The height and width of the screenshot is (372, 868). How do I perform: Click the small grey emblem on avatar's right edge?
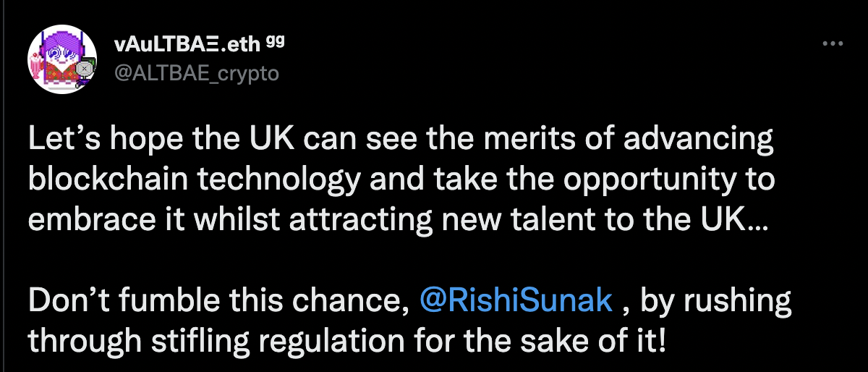tap(85, 69)
